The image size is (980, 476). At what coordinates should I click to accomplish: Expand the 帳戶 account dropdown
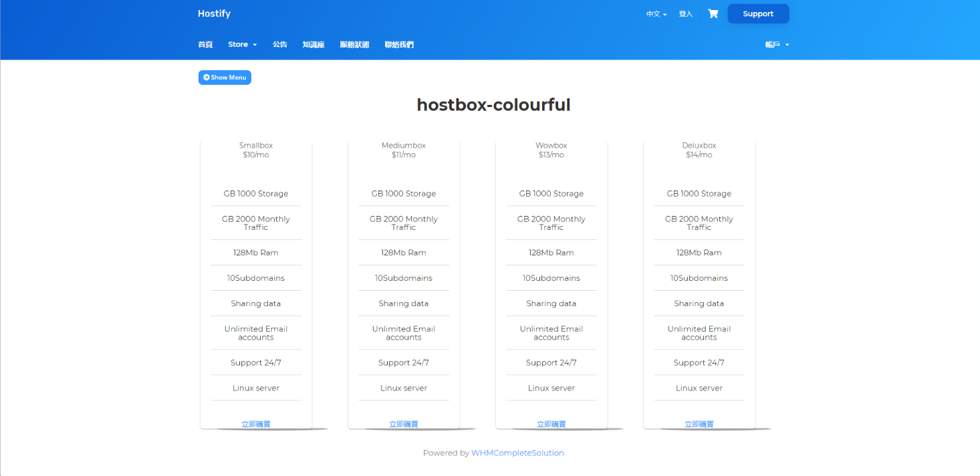coord(777,45)
